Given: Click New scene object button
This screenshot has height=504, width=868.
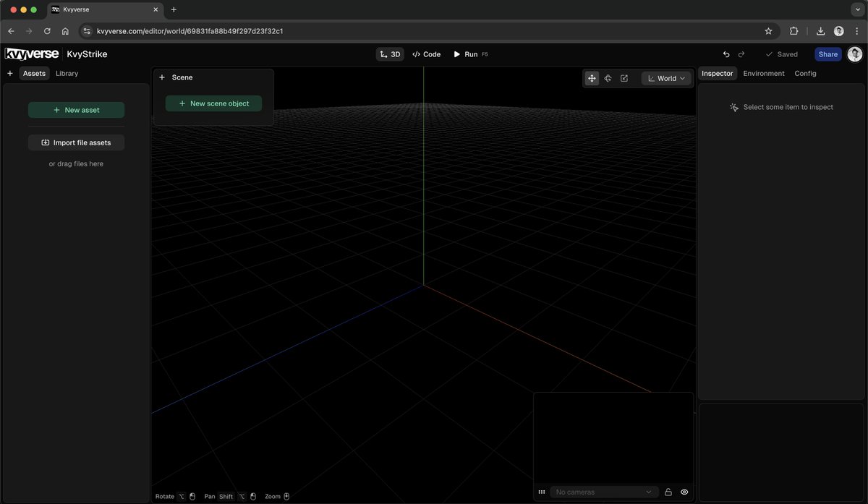Looking at the screenshot, I should (213, 103).
